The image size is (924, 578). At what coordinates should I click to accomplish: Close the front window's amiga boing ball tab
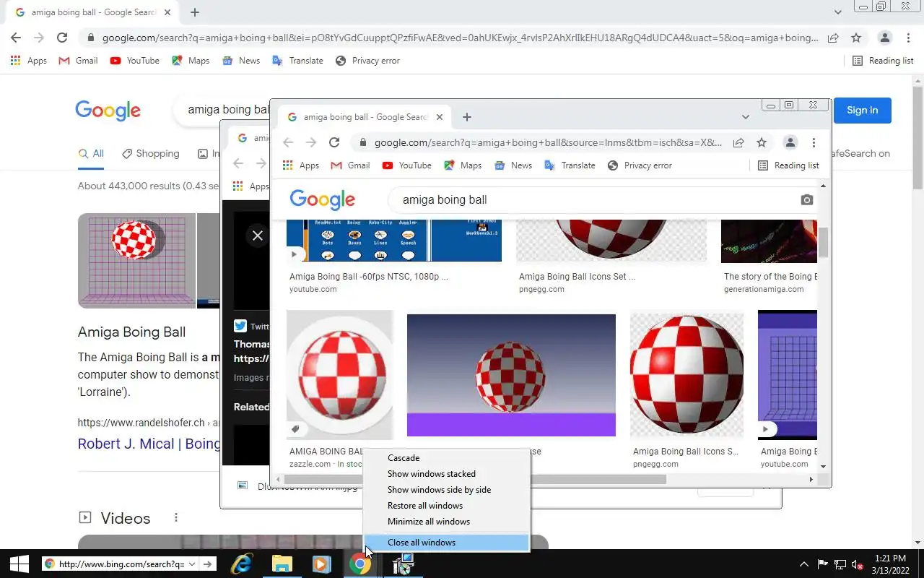(x=440, y=117)
